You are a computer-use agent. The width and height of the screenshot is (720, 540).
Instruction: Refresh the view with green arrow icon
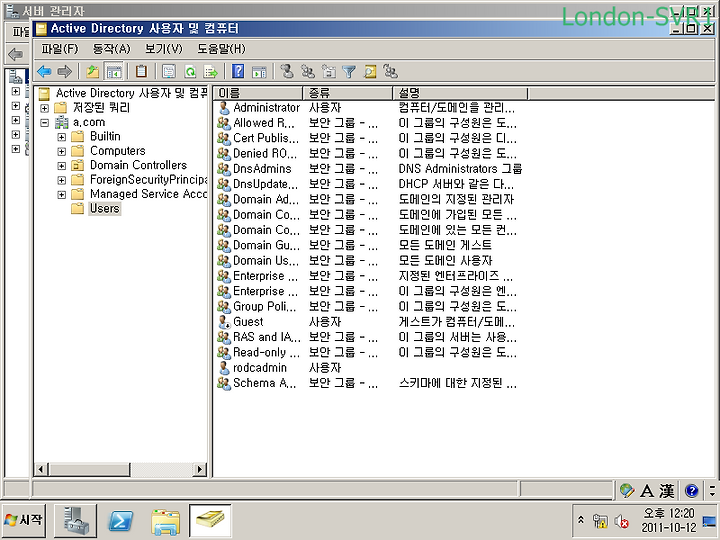click(190, 72)
